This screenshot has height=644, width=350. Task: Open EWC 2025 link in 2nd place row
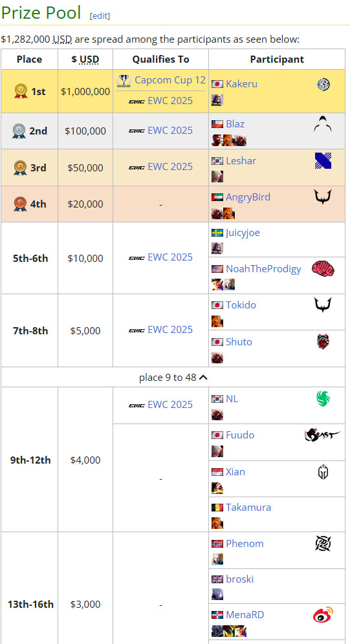tap(170, 131)
